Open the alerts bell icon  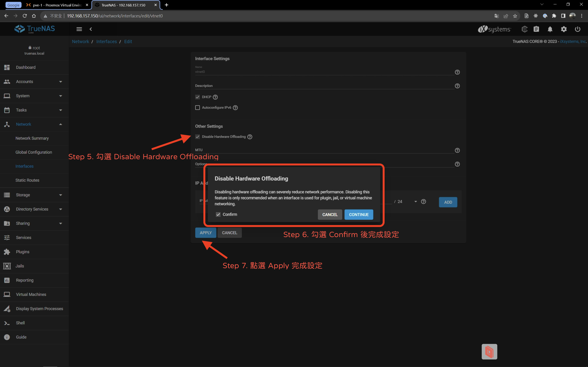[x=550, y=29]
